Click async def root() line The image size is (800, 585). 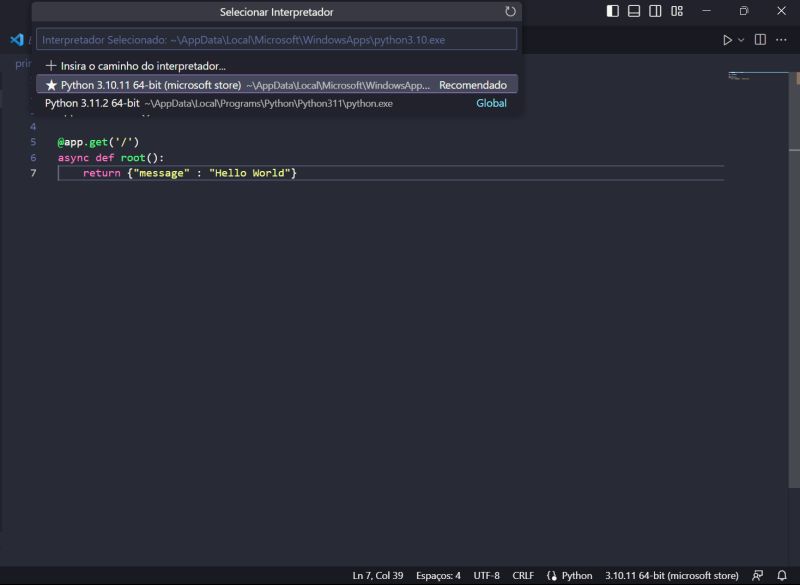[x=111, y=158]
